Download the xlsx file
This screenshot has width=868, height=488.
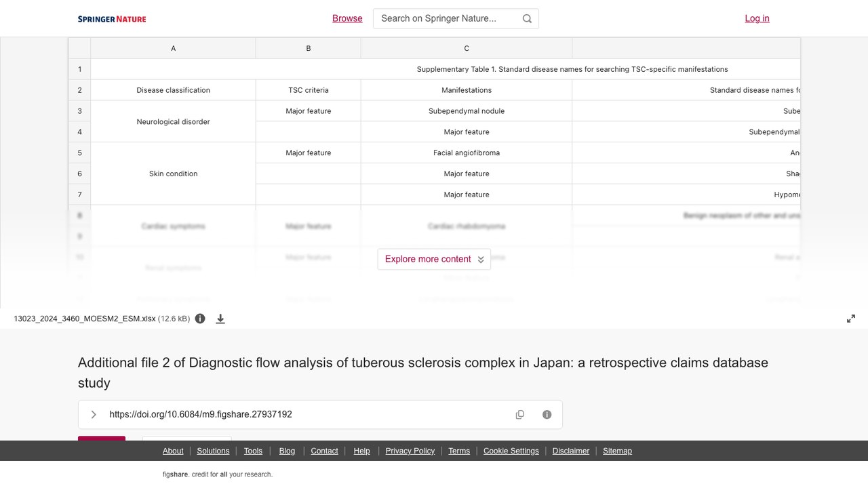(x=220, y=319)
